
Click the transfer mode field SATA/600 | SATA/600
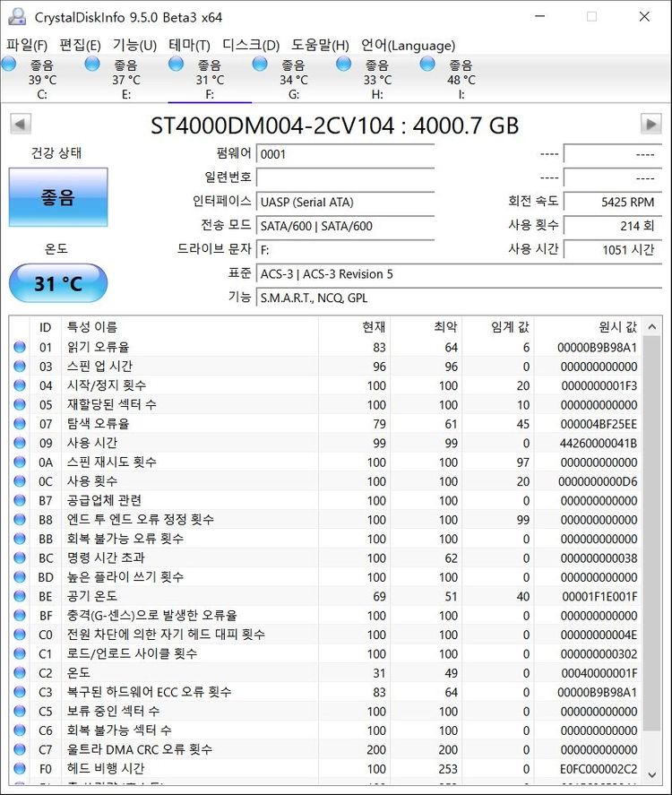pos(346,226)
